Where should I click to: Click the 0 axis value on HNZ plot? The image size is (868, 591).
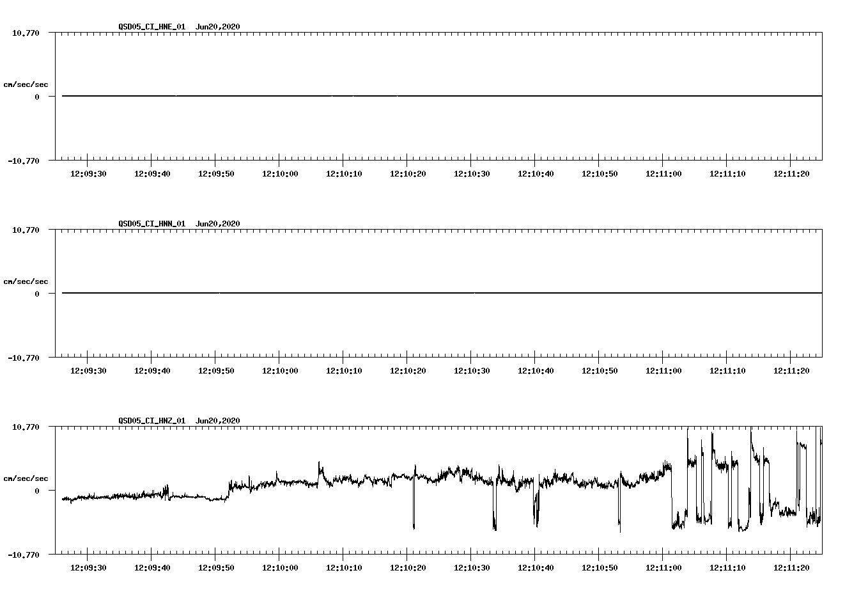click(37, 491)
